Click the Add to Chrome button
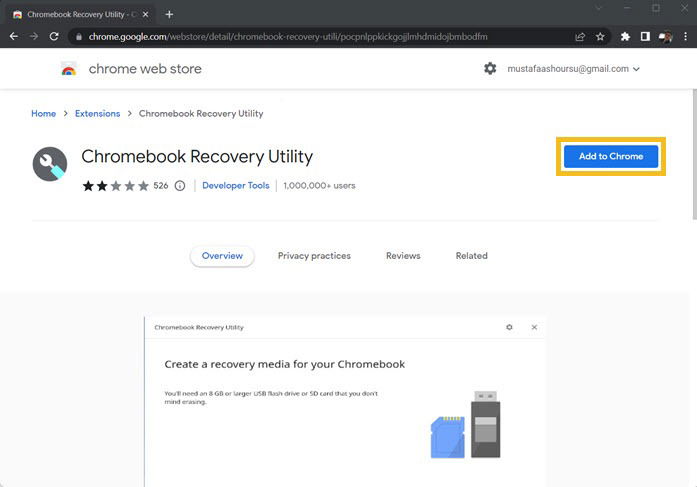The image size is (697, 487). pos(611,156)
